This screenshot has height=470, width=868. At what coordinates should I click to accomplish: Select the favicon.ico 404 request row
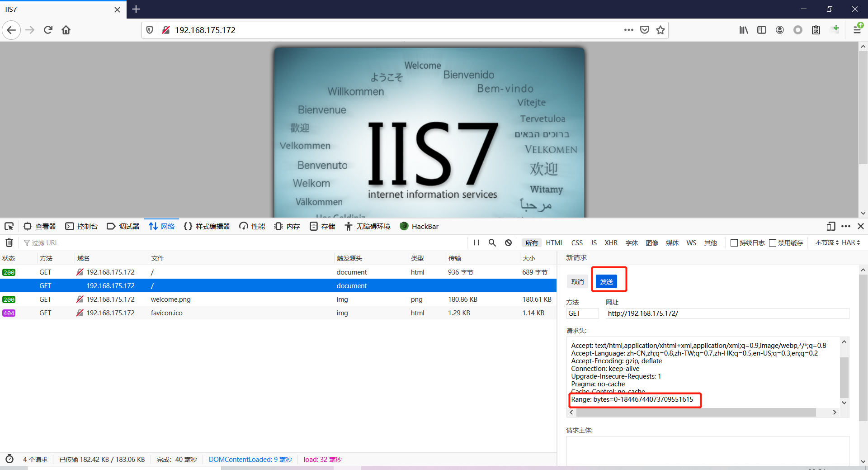point(278,313)
